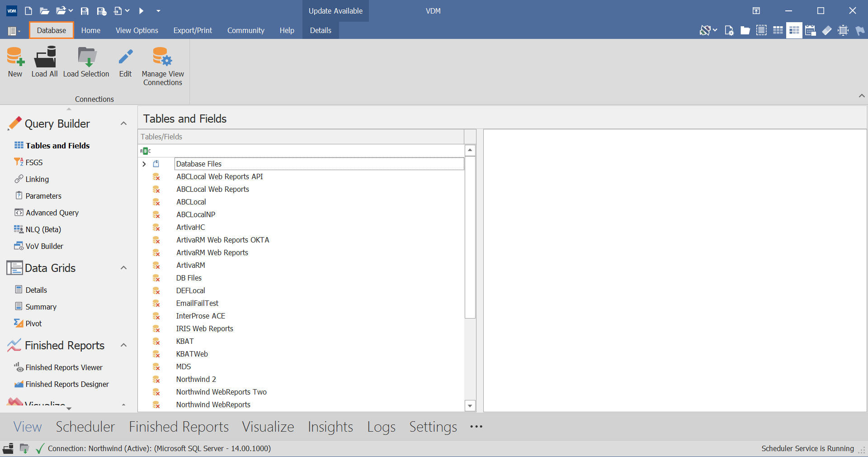The width and height of the screenshot is (868, 457).
Task: Open the recent files folder dropdown arrow
Action: 71,11
